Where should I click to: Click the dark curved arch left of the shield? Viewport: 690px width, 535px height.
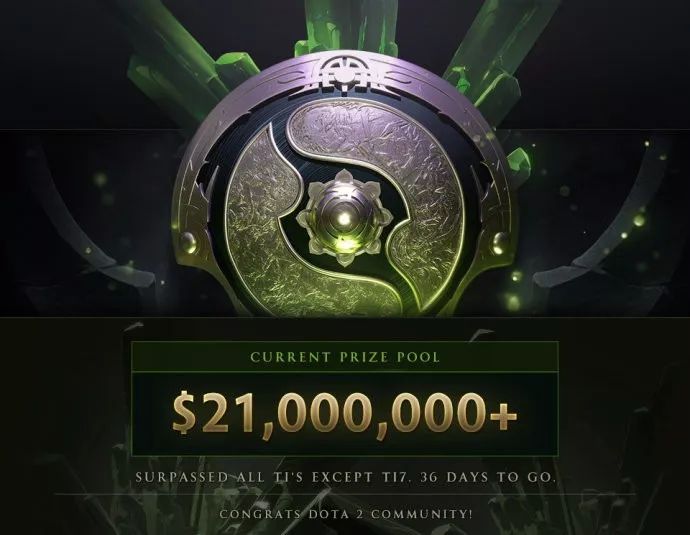[88, 220]
